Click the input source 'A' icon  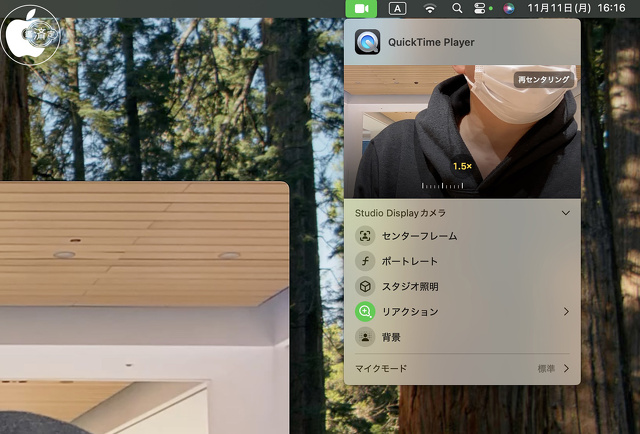click(x=398, y=8)
